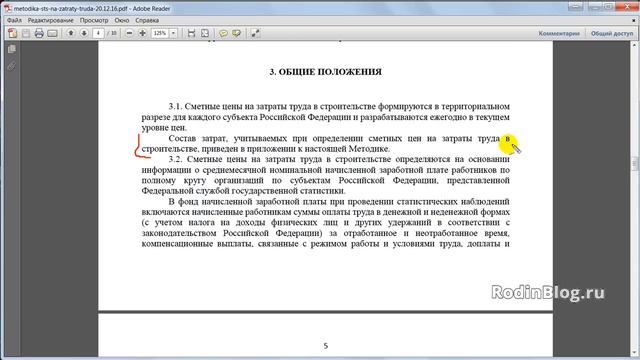Send the file by email via envelope icon

[x=52, y=33]
